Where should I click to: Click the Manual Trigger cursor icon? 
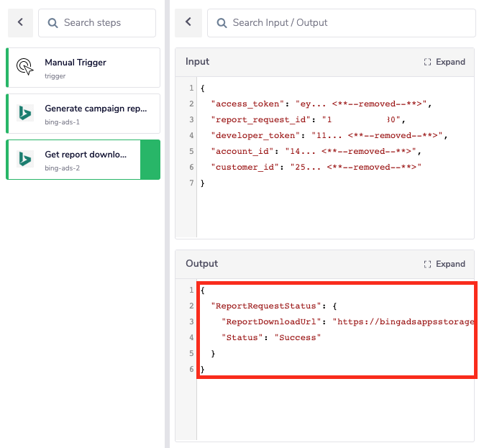point(24,66)
